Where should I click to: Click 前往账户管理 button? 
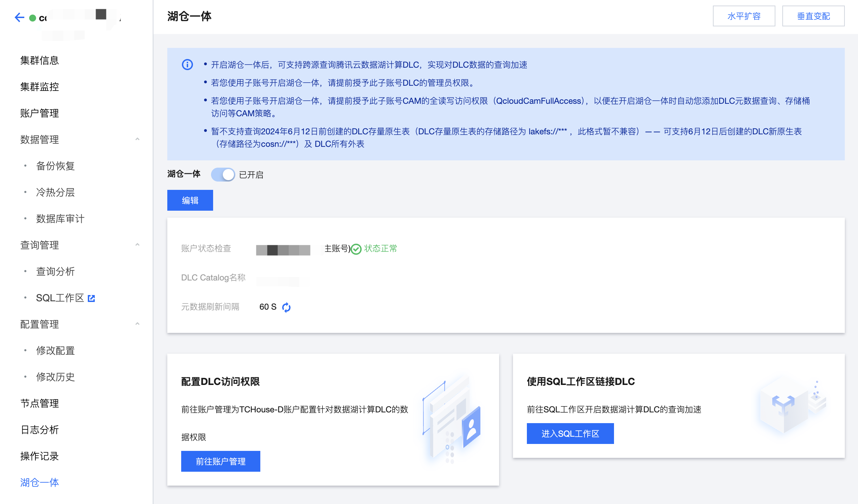point(220,461)
